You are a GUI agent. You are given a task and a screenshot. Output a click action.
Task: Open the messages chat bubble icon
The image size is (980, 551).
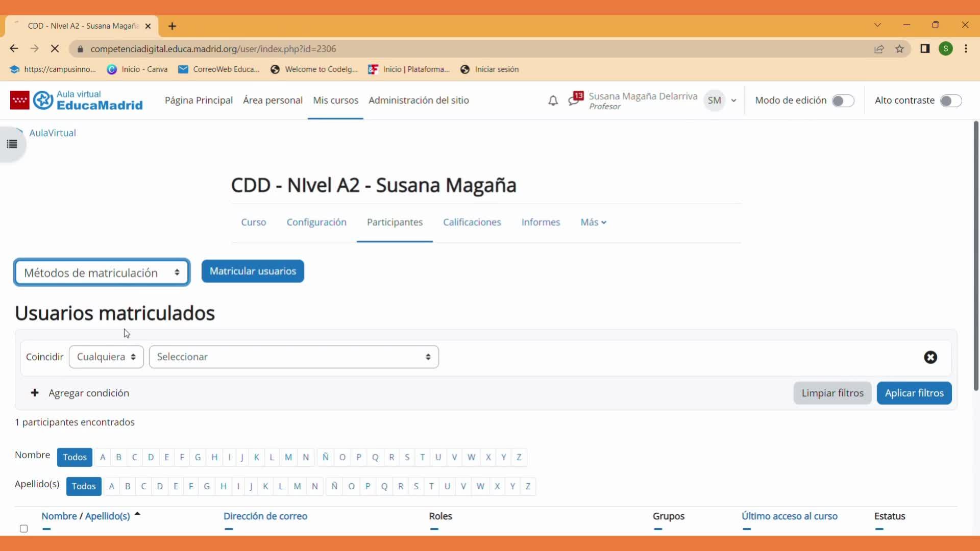coord(574,100)
